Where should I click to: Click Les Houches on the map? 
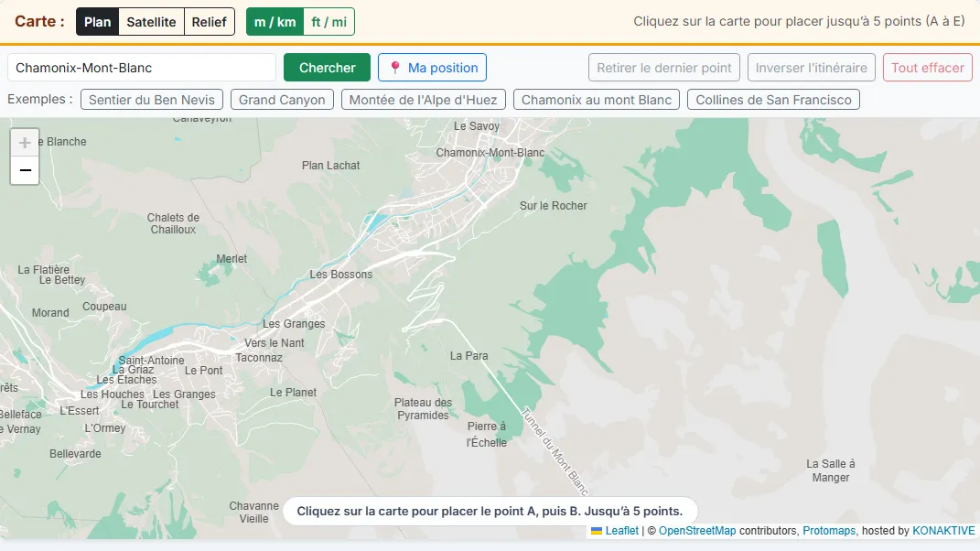point(112,394)
